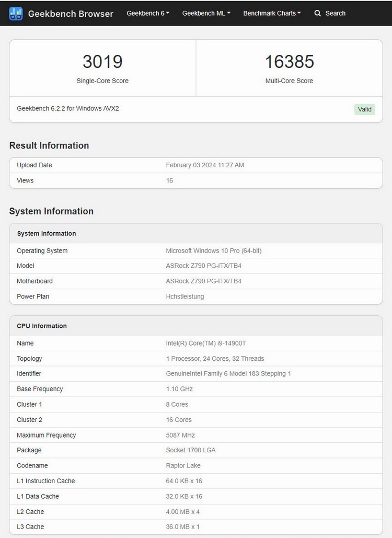Select the 3019 single-core score

click(x=102, y=62)
